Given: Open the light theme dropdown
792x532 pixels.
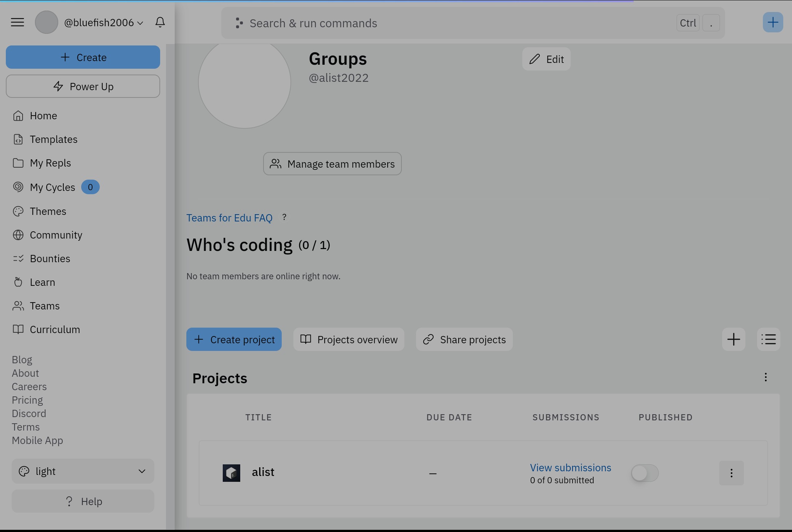Looking at the screenshot, I should [83, 471].
